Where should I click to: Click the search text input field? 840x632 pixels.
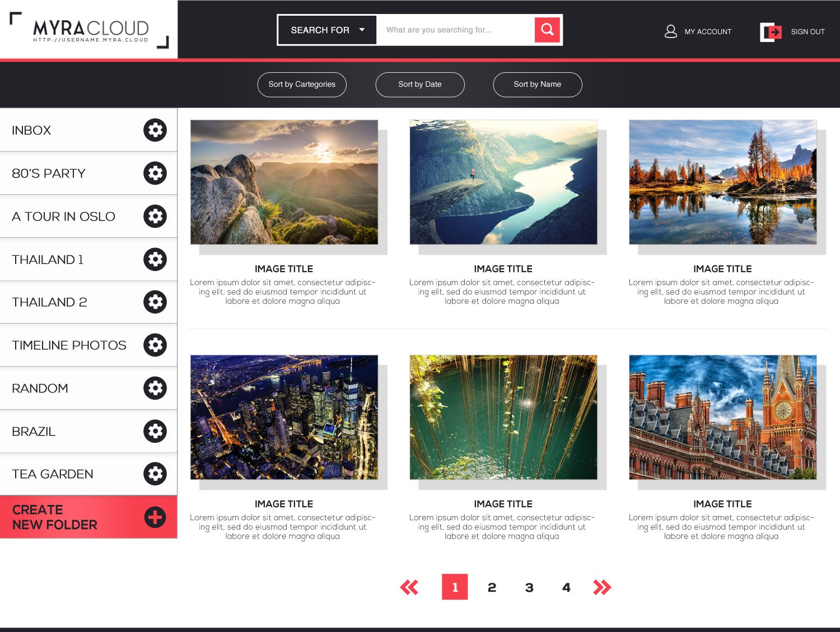pos(455,30)
